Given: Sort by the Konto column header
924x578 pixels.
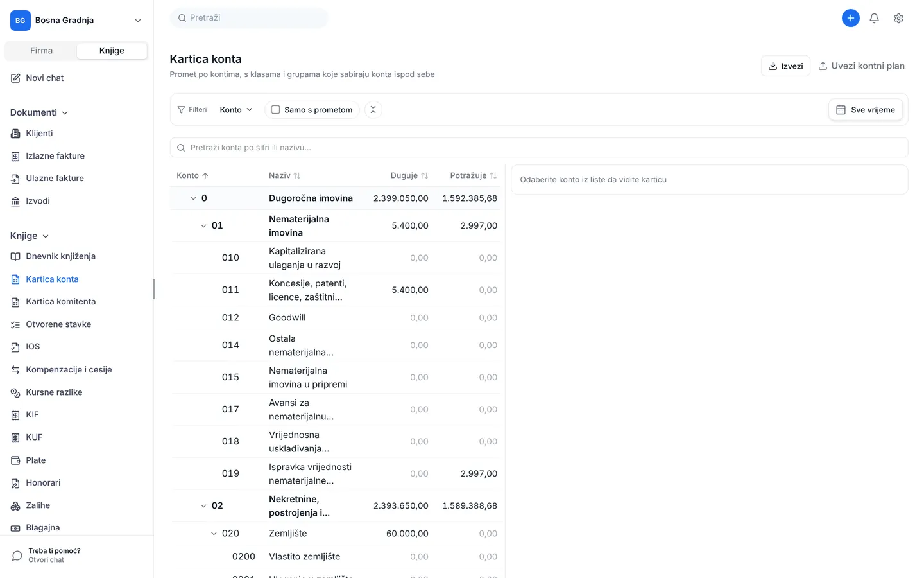Looking at the screenshot, I should [193, 175].
